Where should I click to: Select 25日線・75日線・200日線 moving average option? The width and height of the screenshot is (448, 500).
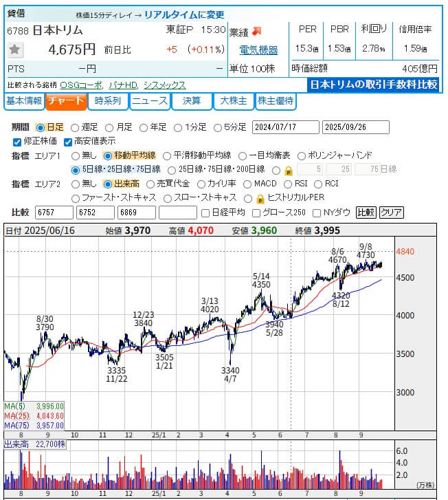pos(172,170)
